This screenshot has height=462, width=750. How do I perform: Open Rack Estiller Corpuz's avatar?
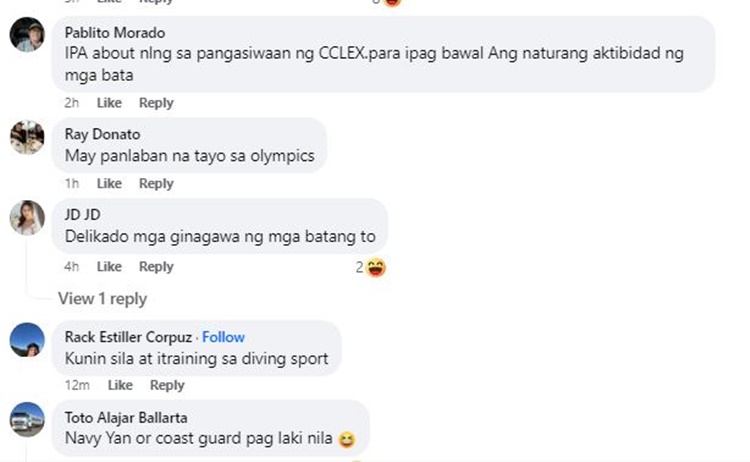[27, 340]
